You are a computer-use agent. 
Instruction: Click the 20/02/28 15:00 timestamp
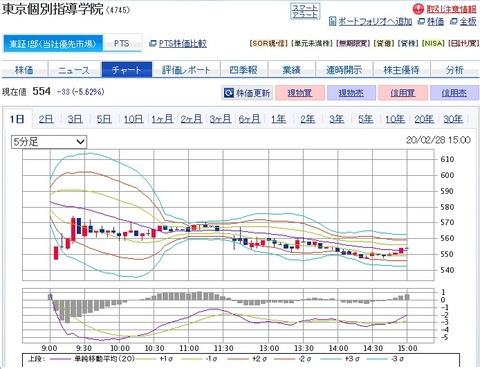[438, 140]
